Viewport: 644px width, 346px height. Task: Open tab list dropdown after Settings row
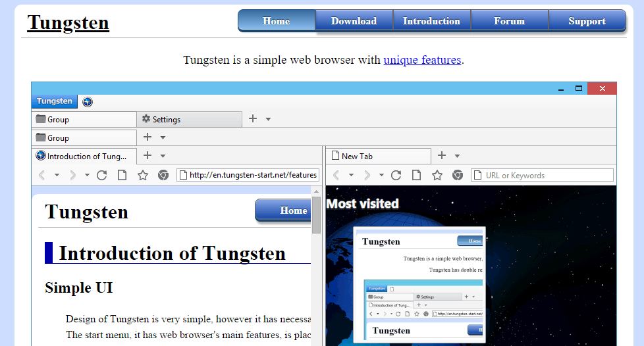pyautogui.click(x=268, y=119)
